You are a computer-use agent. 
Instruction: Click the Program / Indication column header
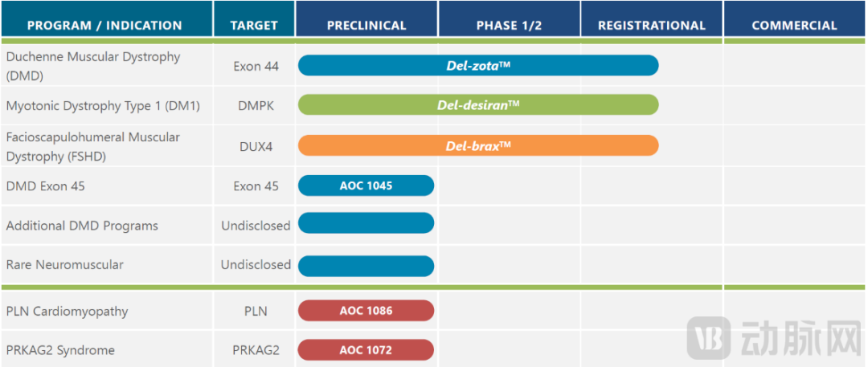[104, 25]
